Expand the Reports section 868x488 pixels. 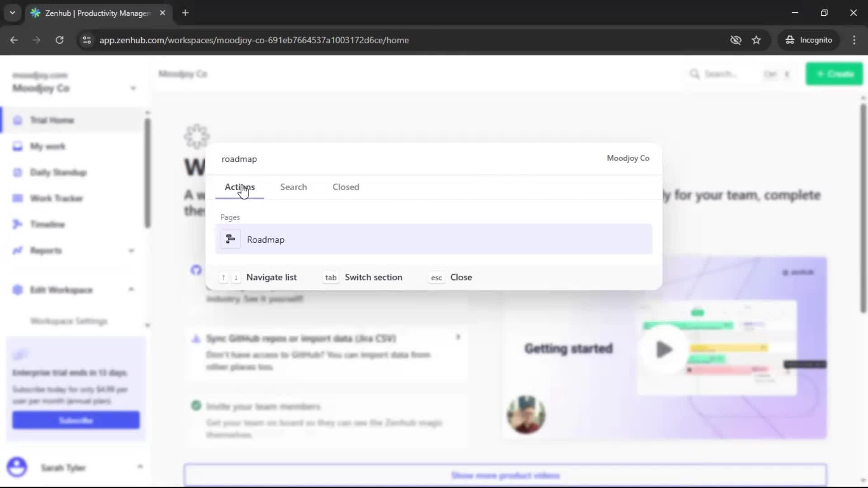[132, 250]
